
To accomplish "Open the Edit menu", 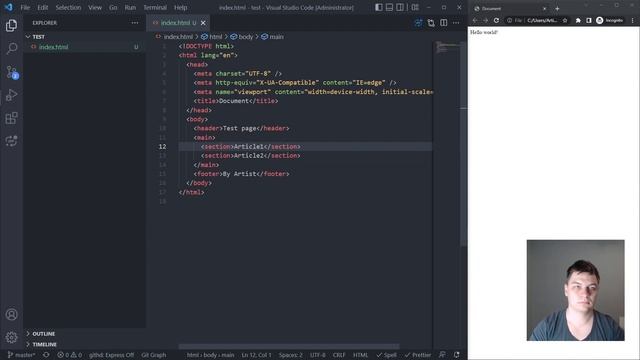I will point(42,7).
